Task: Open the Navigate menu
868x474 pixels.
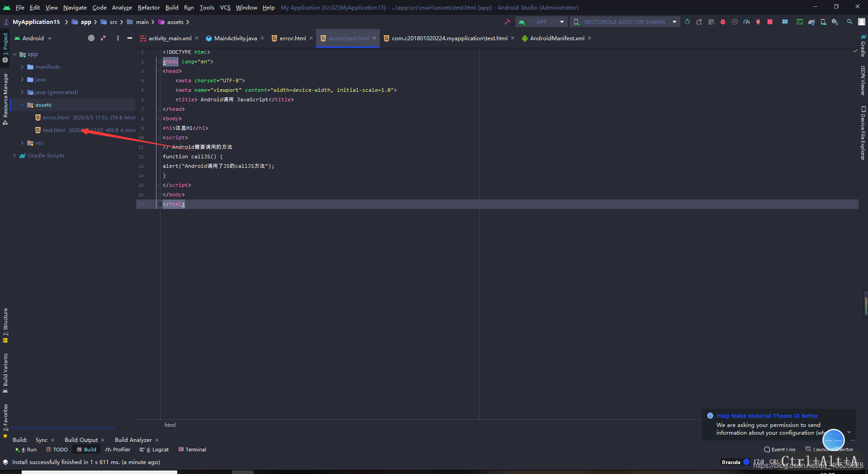Action: pyautogui.click(x=75, y=7)
